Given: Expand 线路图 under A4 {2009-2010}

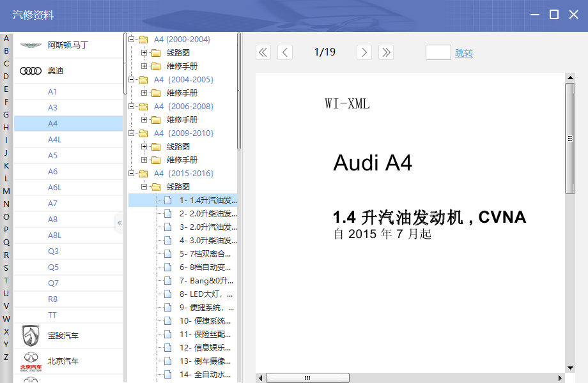Looking at the screenshot, I should click(x=144, y=146).
